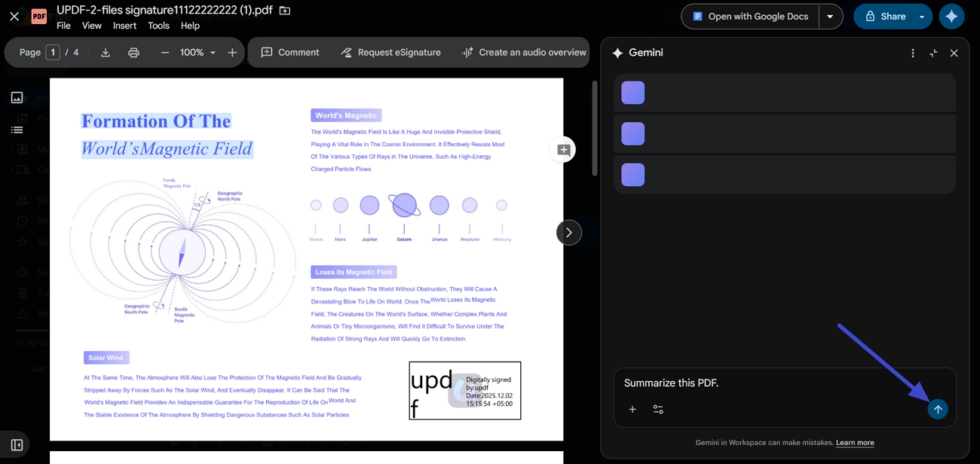
Task: Edit the current page number field
Action: (53, 52)
